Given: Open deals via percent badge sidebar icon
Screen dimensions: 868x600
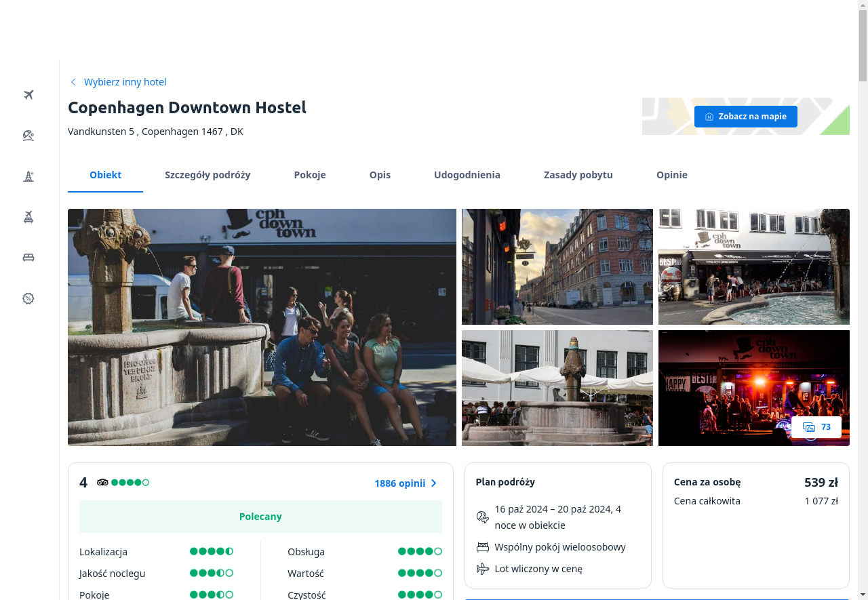Looking at the screenshot, I should pos(28,298).
